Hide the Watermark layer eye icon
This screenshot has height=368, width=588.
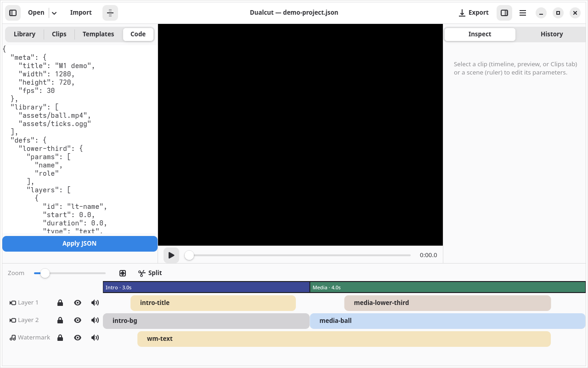pyautogui.click(x=78, y=338)
